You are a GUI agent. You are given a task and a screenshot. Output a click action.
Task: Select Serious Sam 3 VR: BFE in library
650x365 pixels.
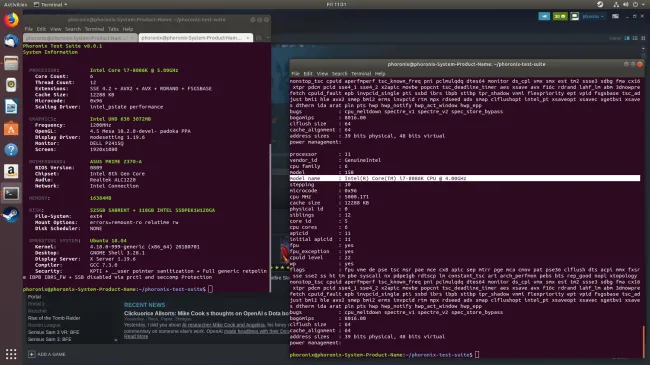(x=53, y=332)
